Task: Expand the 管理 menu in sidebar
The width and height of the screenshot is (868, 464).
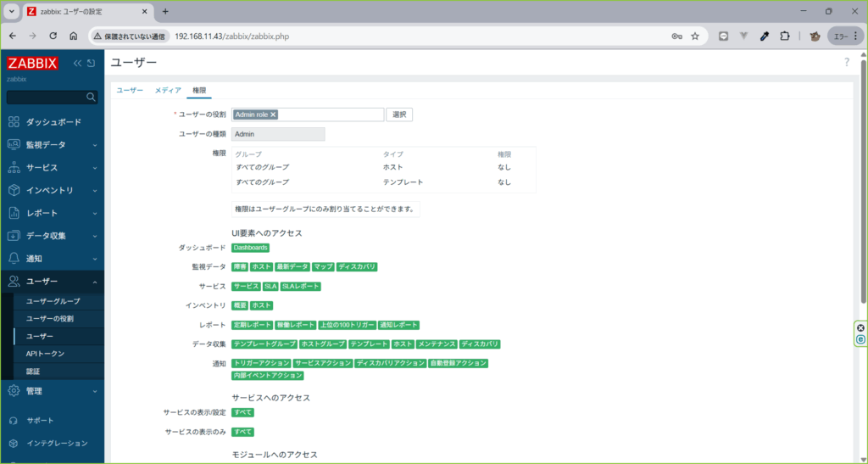Action: (53, 391)
